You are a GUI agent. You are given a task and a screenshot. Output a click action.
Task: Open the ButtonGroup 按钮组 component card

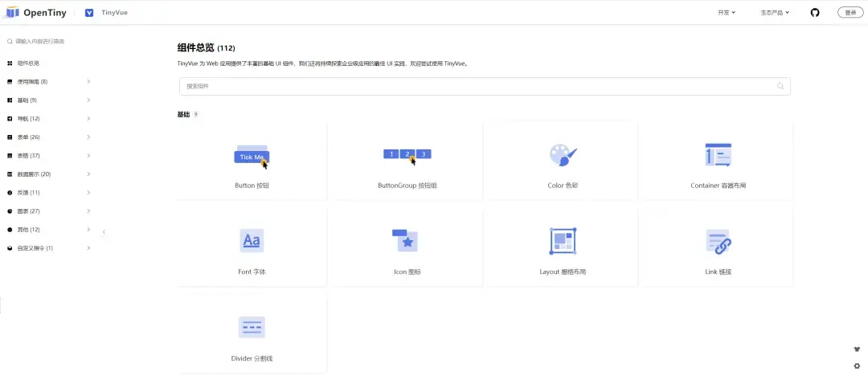407,161
